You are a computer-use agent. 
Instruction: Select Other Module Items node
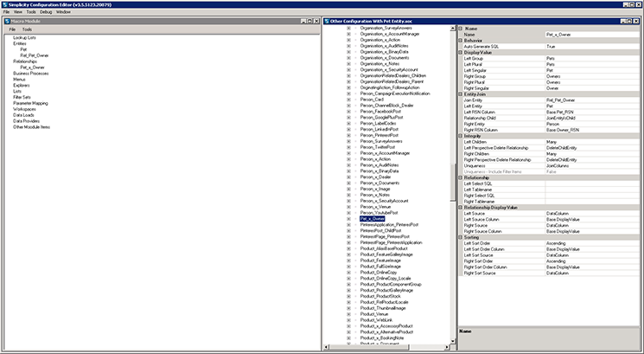[x=32, y=127]
